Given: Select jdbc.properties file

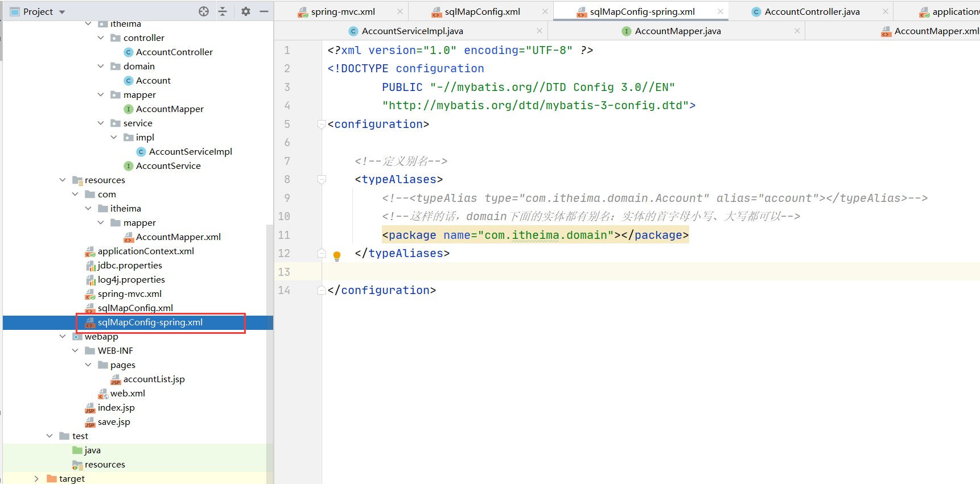Looking at the screenshot, I should pos(130,265).
